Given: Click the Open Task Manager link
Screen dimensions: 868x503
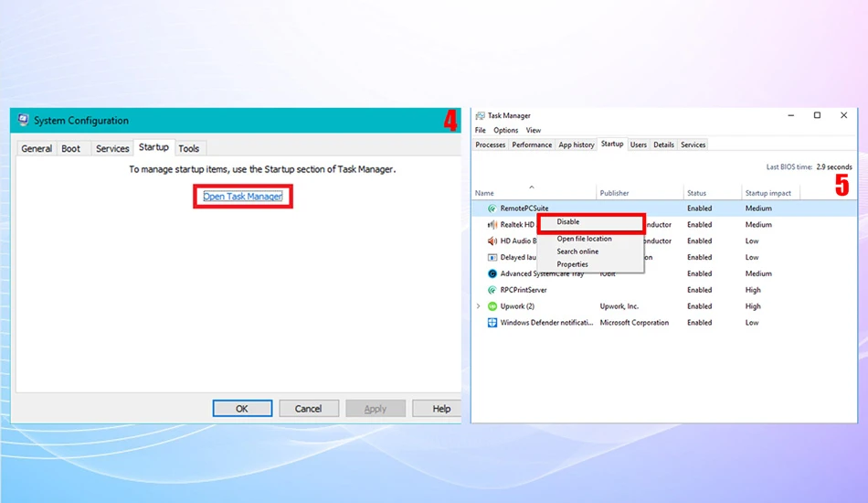Looking at the screenshot, I should pos(243,196).
